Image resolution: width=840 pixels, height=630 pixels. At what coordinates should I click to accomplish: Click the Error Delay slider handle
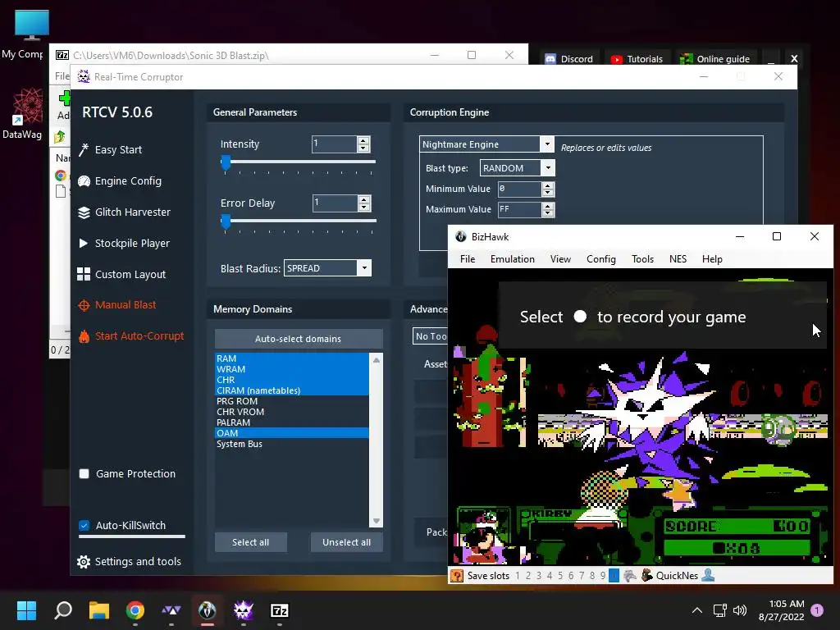tap(226, 221)
